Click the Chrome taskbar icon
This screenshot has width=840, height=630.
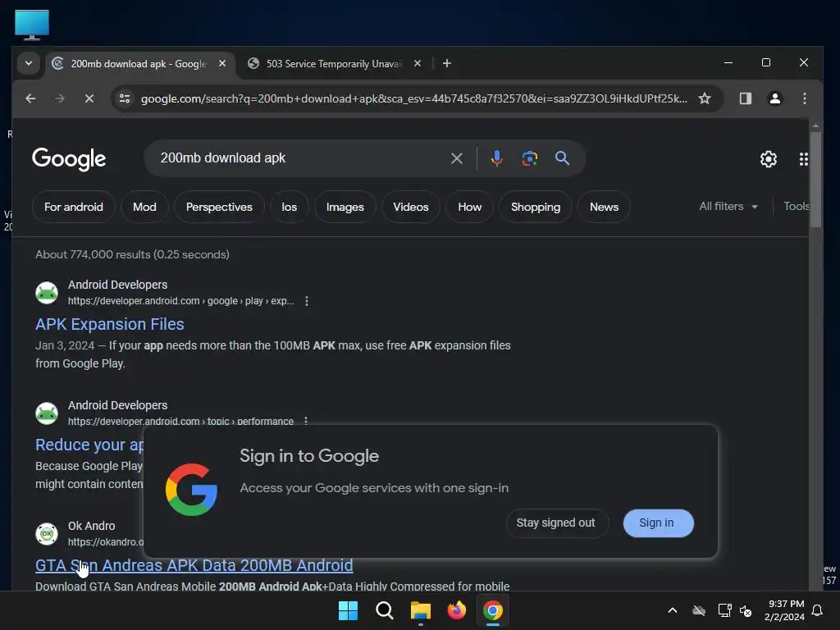(x=493, y=610)
